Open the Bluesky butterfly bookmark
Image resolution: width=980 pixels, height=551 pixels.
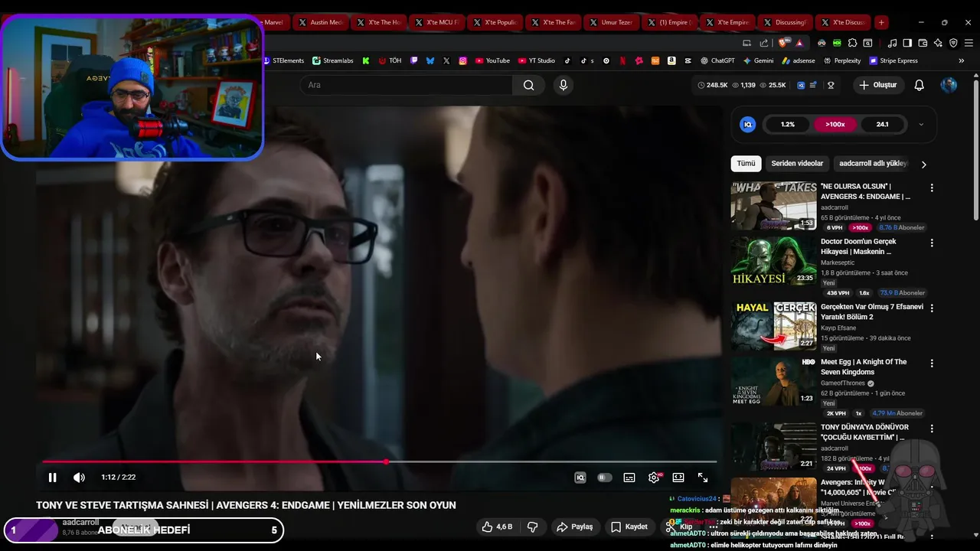(x=430, y=60)
